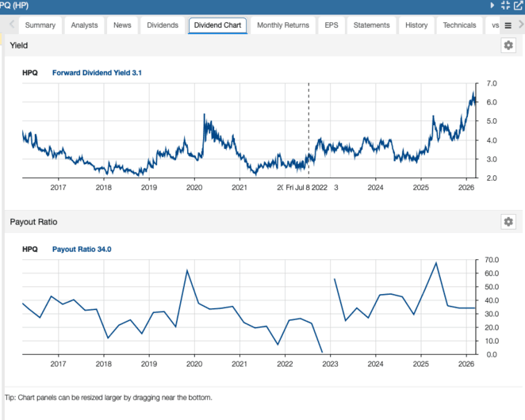
Task: Click the pop-out window icon in title bar
Action: 518,6
